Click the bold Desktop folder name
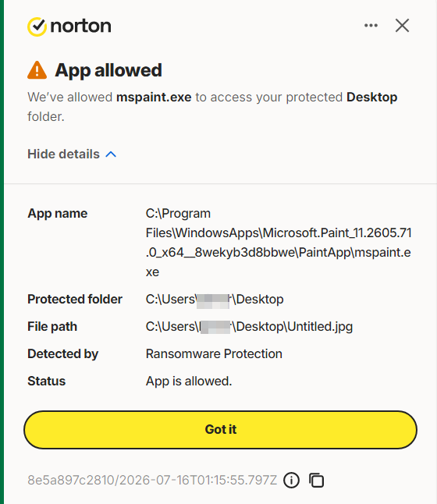 click(x=371, y=97)
